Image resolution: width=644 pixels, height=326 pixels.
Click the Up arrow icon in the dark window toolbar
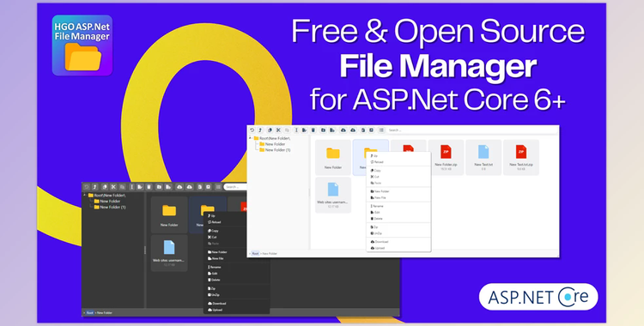click(94, 187)
